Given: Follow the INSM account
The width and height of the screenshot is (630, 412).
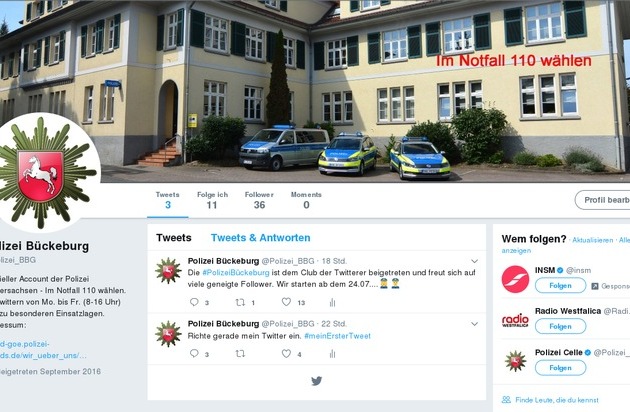Looking at the screenshot, I should [560, 285].
